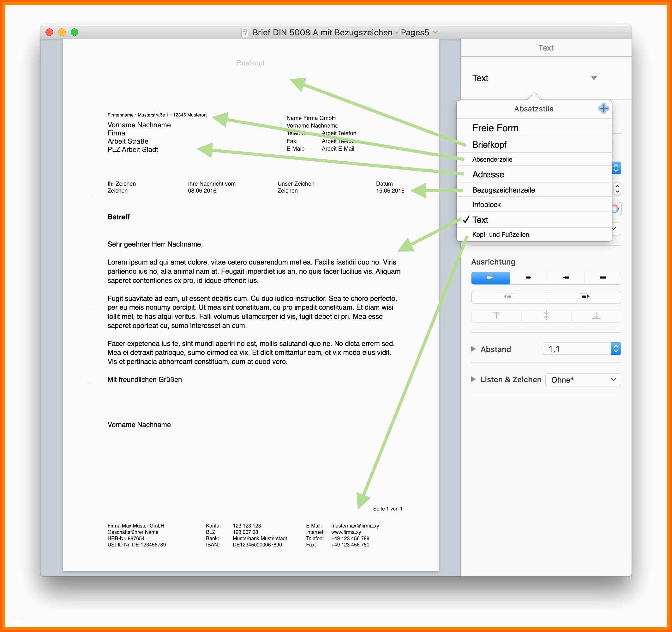Click footer website 'www.firma.xy'
This screenshot has width=672, height=632.
[x=346, y=532]
